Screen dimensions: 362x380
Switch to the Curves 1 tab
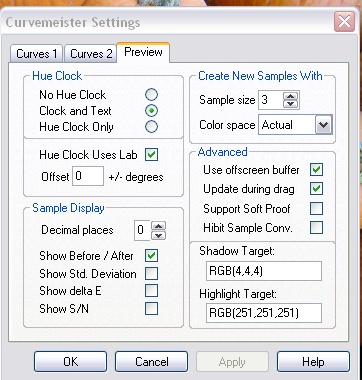click(x=36, y=54)
